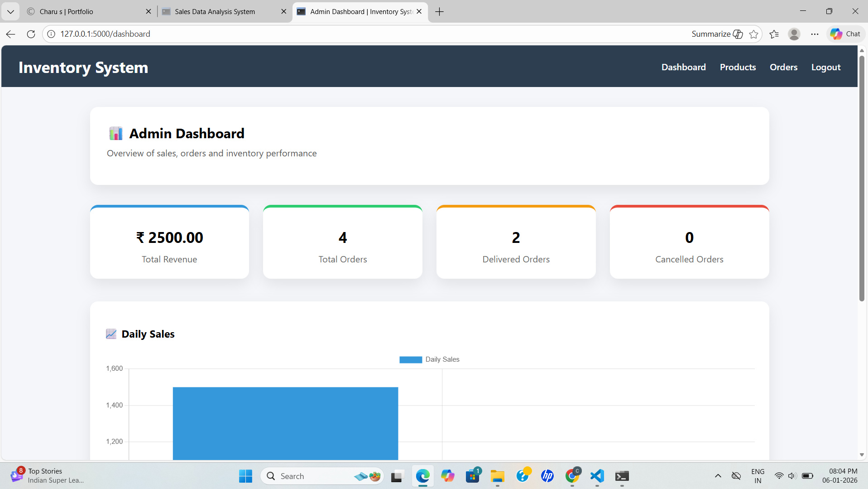
Task: Open the HP app on taskbar
Action: point(547,476)
